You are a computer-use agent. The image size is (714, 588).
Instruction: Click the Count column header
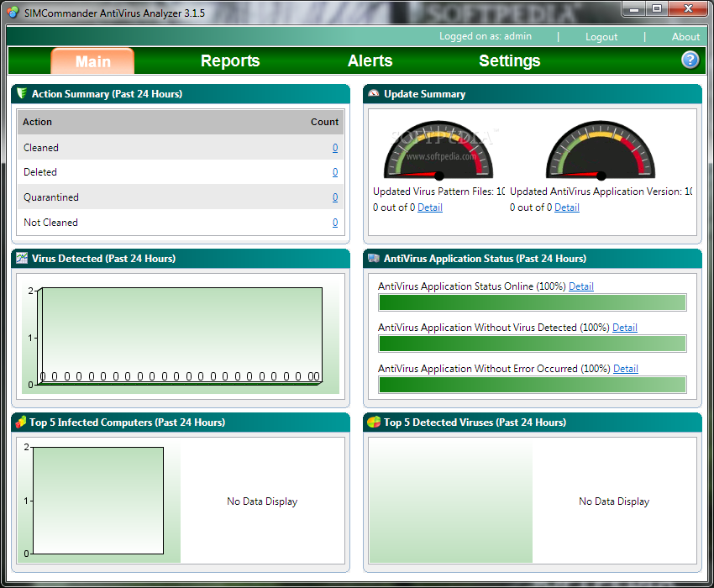[x=324, y=122]
